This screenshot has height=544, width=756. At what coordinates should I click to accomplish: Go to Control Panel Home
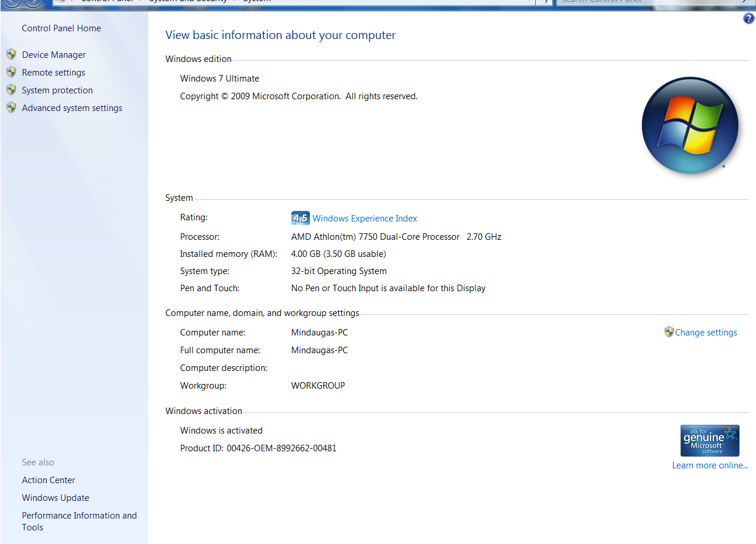pyautogui.click(x=61, y=28)
